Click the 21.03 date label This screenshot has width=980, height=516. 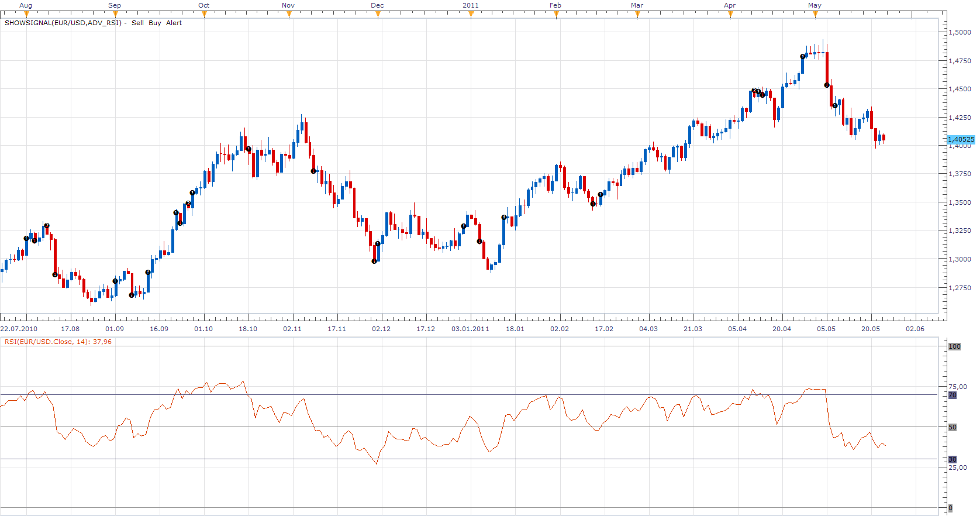click(x=693, y=329)
